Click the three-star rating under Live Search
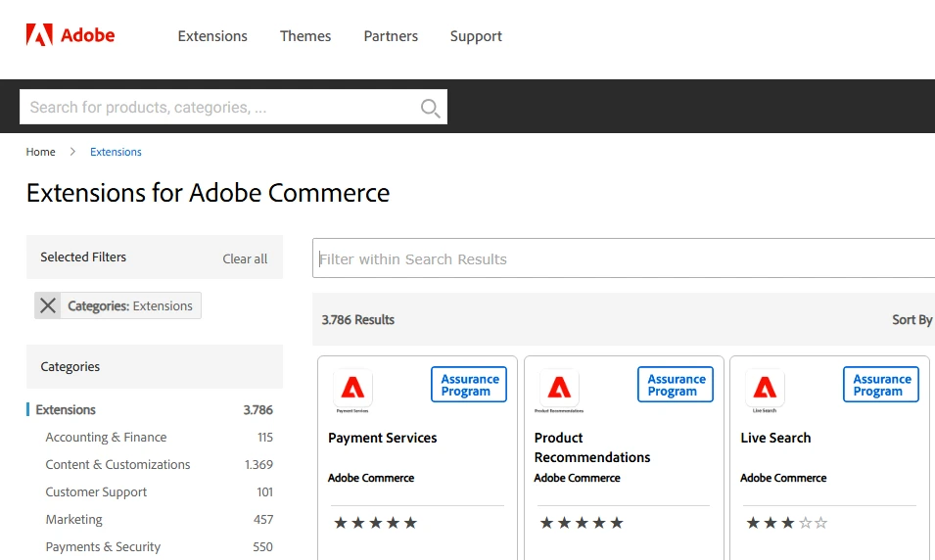Screen dimensions: 935x560 tap(787, 523)
